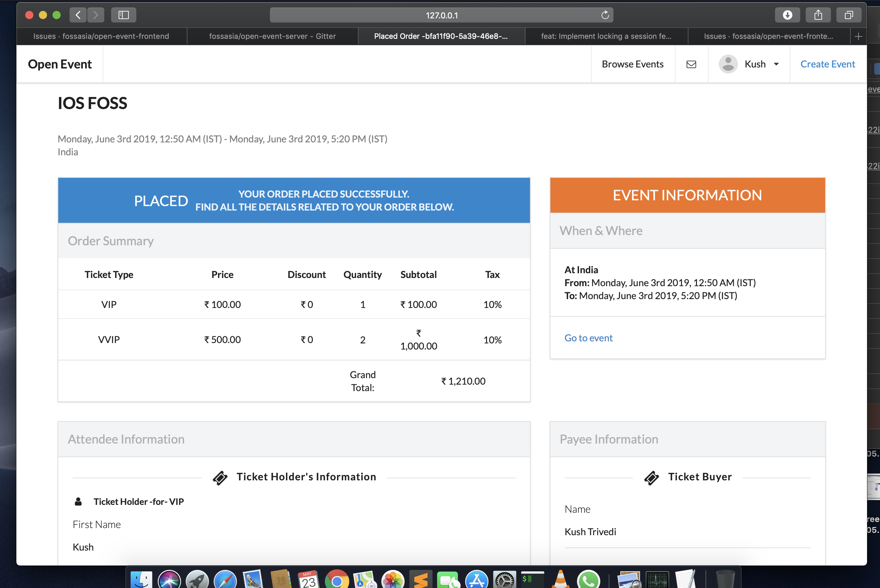Open Safari downloads icon
Screen dimensions: 880x588
click(787, 15)
